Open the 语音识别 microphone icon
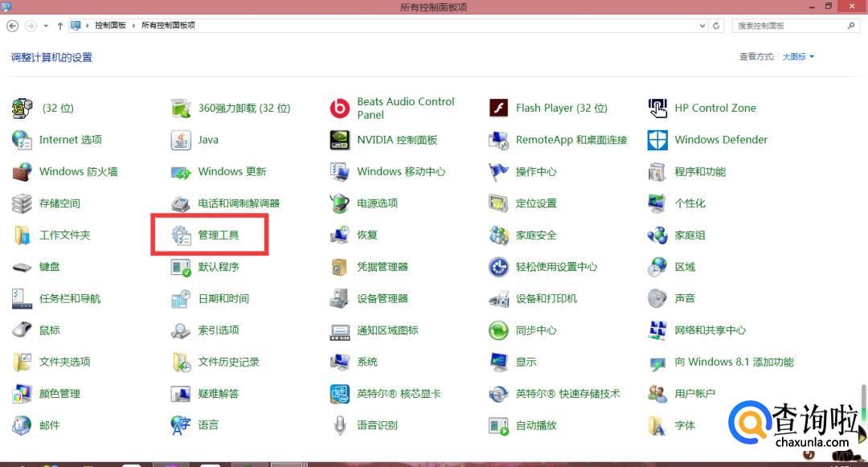 (339, 425)
